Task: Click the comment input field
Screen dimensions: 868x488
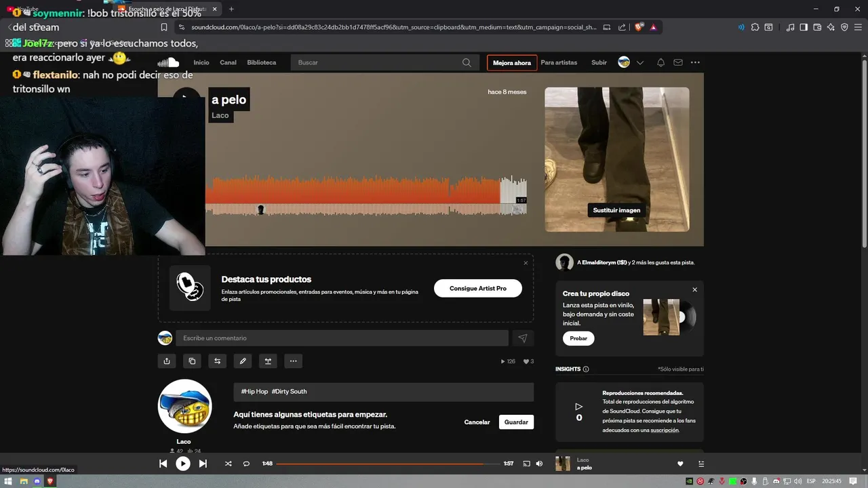Action: [342, 338]
